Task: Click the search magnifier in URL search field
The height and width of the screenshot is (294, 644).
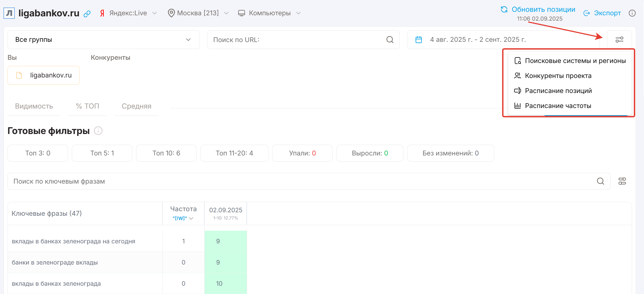Action: 390,40
